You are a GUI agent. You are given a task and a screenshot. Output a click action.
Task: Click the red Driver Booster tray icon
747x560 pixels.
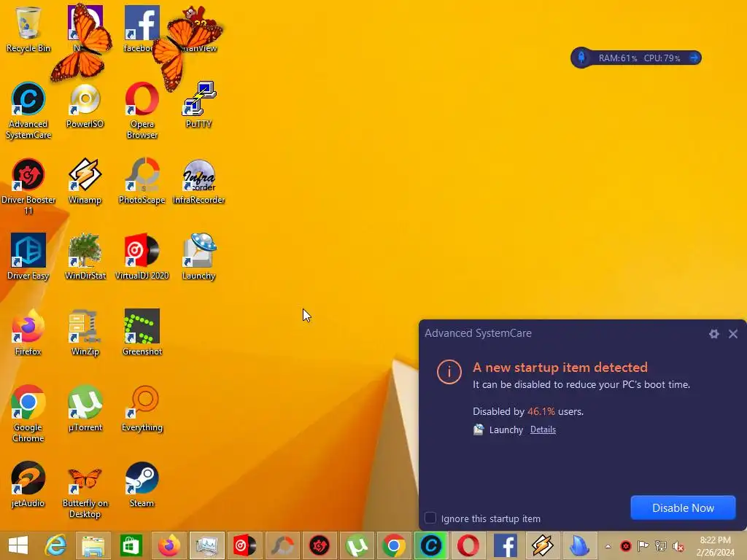(x=625, y=546)
